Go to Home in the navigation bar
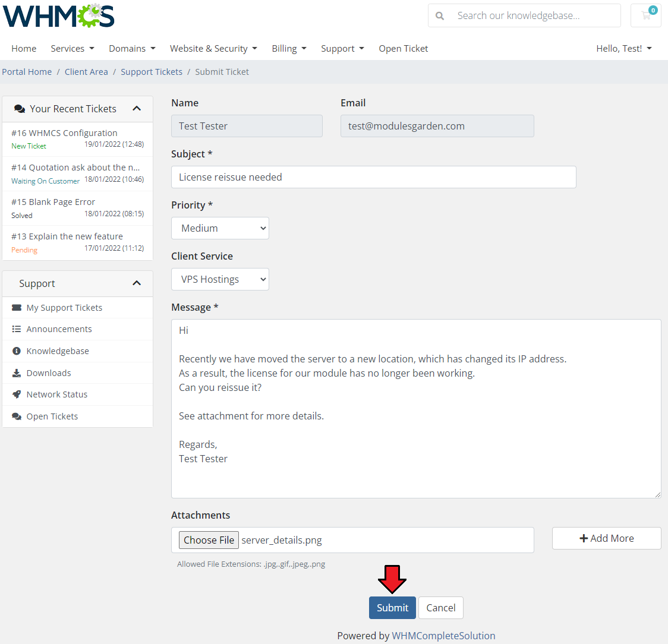668x644 pixels. 24,49
